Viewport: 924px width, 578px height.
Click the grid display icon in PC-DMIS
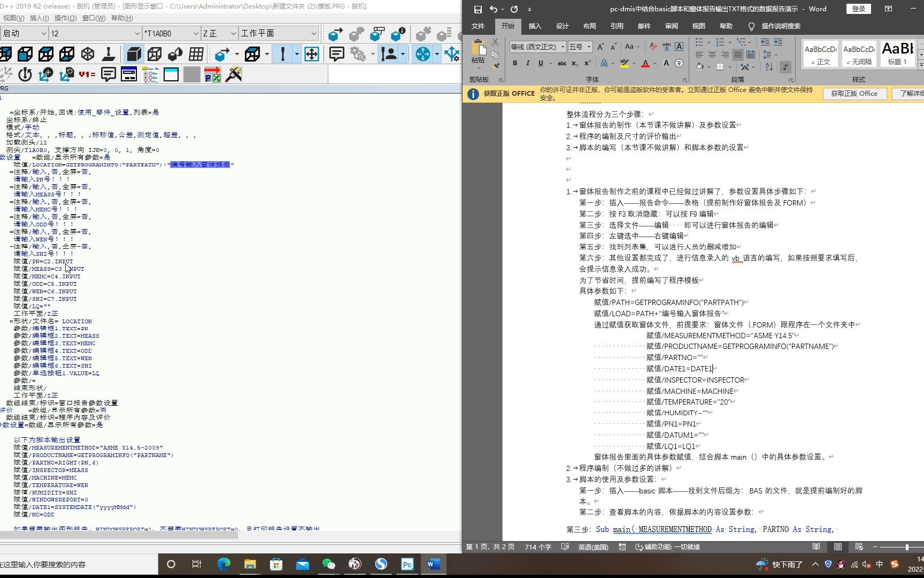tap(196, 54)
